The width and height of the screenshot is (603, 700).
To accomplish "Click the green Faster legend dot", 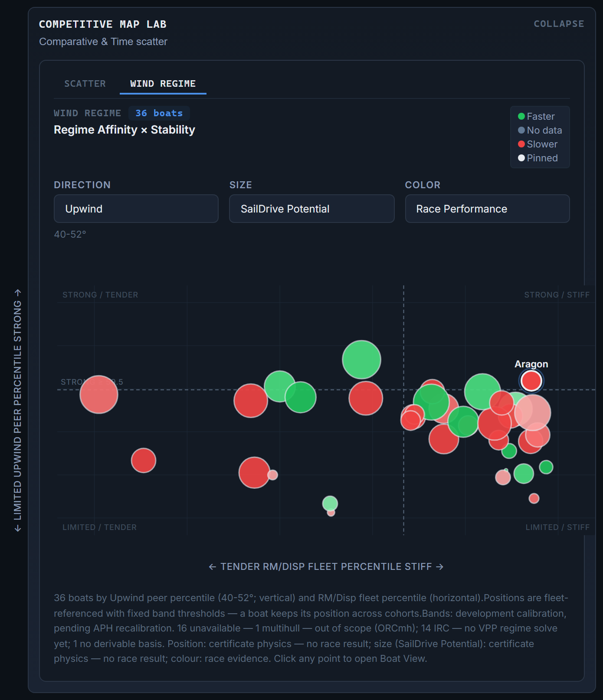I will [x=521, y=116].
